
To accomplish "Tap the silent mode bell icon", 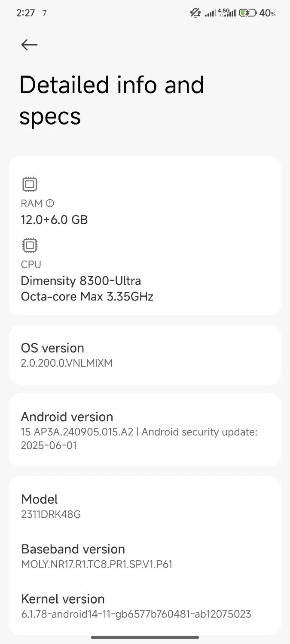I will point(195,13).
